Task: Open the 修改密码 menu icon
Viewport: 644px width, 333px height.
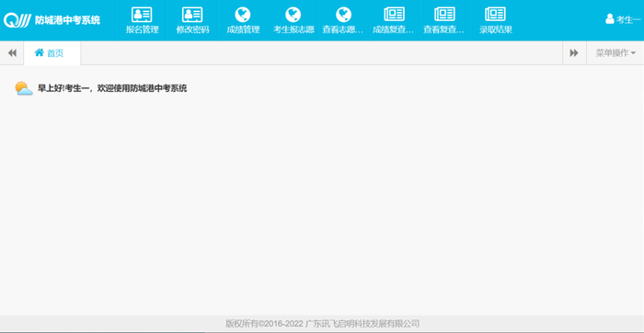Action: (x=192, y=15)
